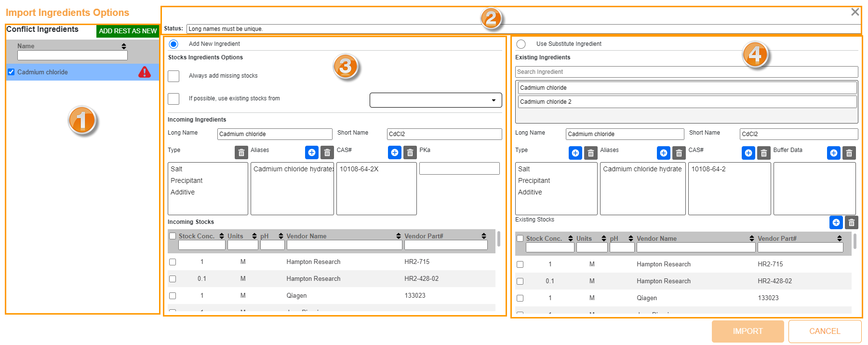Image resolution: width=868 pixels, height=345 pixels.
Task: Delete selected existing stock with trash icon
Action: coord(852,222)
